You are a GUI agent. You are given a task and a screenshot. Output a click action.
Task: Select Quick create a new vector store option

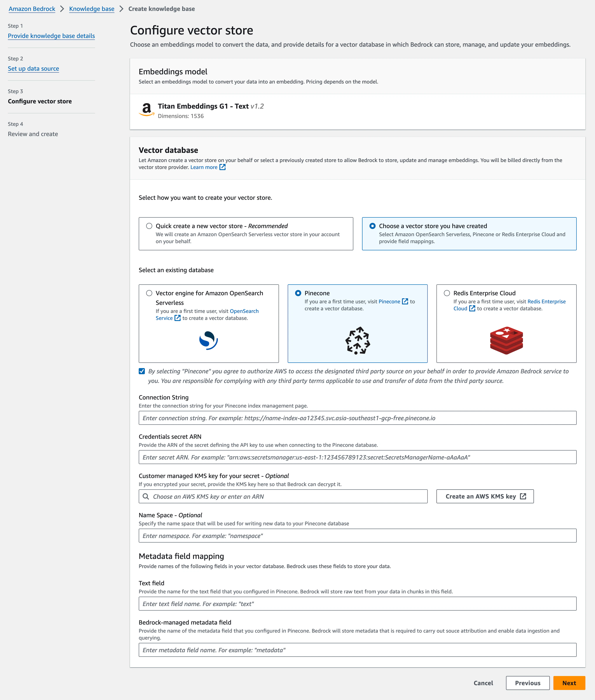click(149, 226)
